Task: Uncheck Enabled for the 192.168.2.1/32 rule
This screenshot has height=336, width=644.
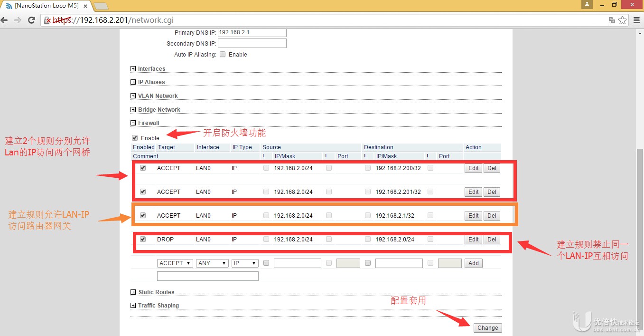Action: [x=143, y=215]
